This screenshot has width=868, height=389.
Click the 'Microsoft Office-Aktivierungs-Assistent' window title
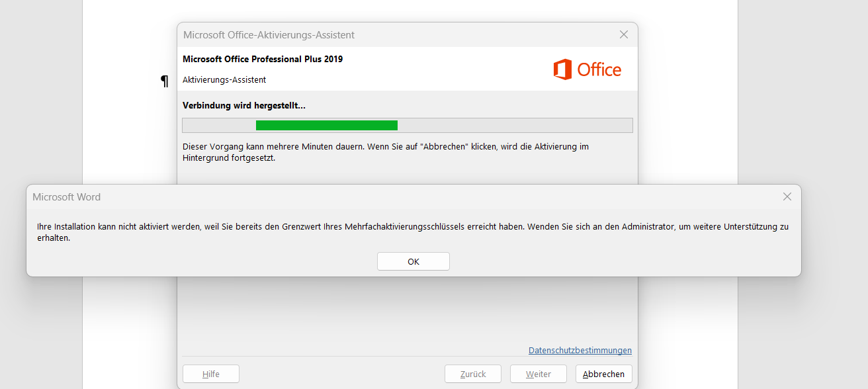(x=269, y=34)
